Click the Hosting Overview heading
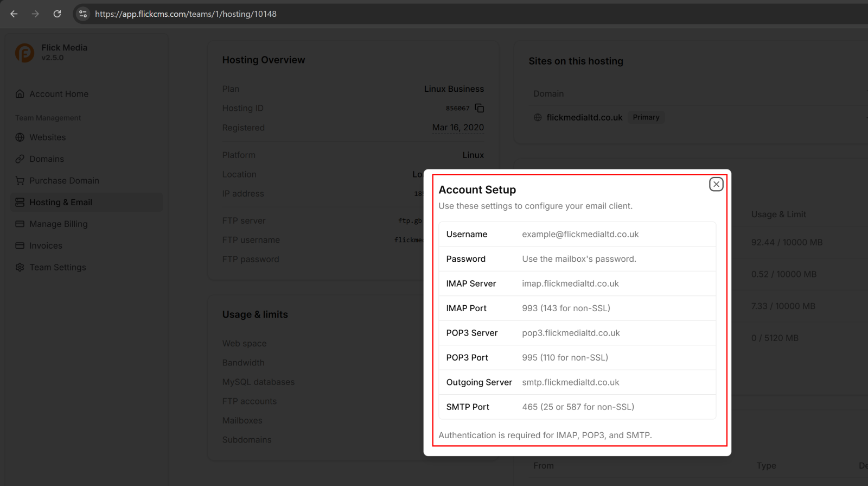 tap(264, 60)
